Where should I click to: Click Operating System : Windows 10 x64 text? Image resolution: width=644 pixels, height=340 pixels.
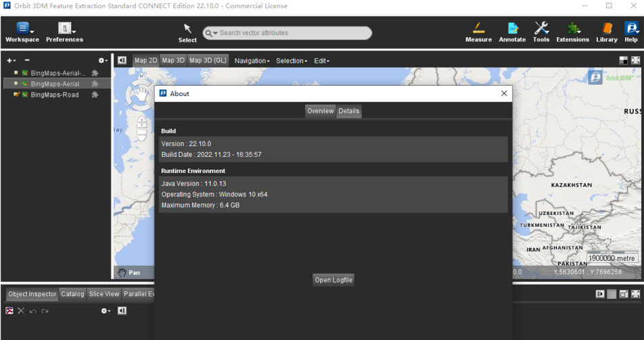coord(215,195)
